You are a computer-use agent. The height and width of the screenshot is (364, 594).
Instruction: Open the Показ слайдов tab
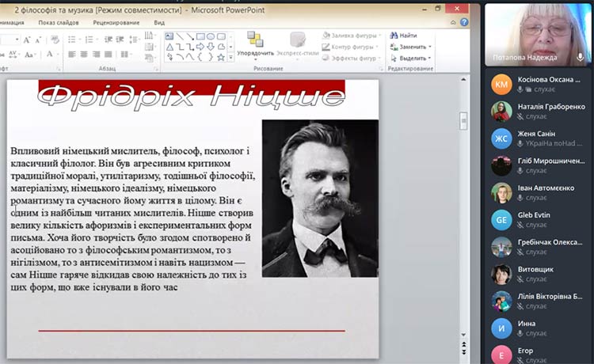pyautogui.click(x=58, y=23)
